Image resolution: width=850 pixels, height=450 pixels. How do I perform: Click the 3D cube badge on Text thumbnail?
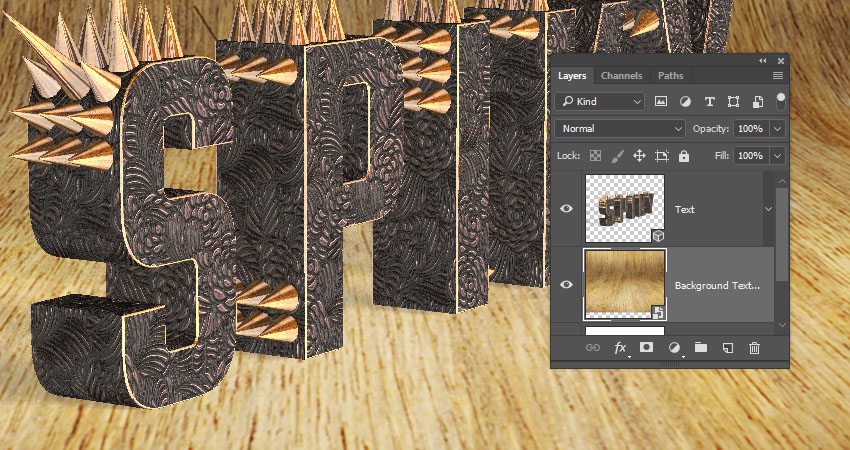[658, 236]
